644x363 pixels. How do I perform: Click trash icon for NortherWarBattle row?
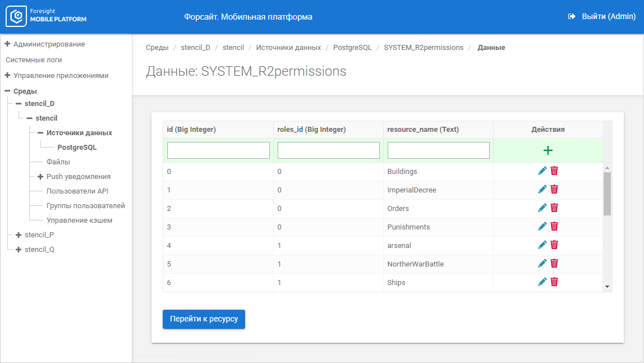coord(554,264)
